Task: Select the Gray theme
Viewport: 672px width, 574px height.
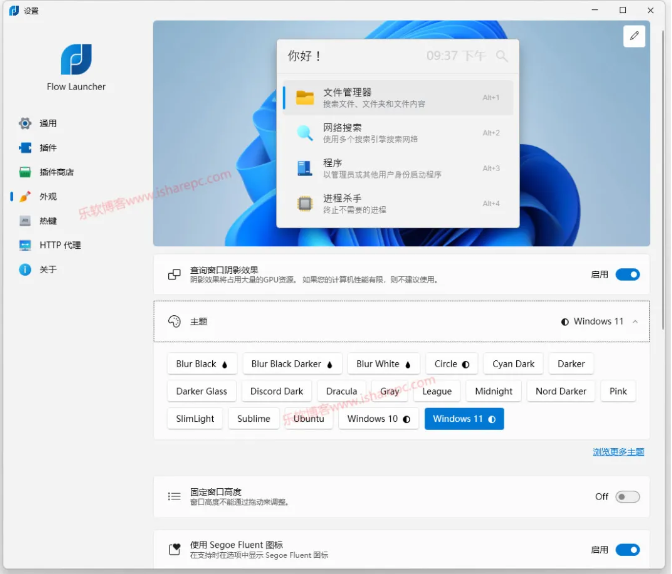Action: pyautogui.click(x=390, y=391)
